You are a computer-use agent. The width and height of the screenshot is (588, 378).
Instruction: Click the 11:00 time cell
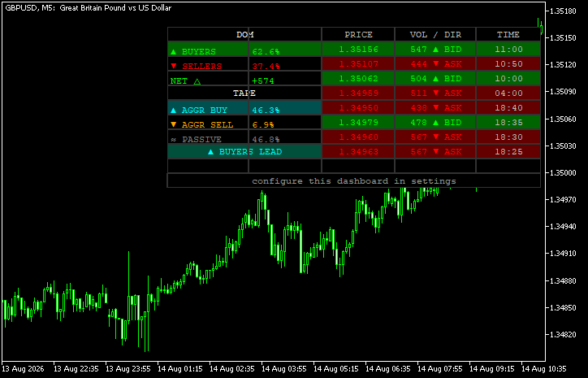[508, 49]
